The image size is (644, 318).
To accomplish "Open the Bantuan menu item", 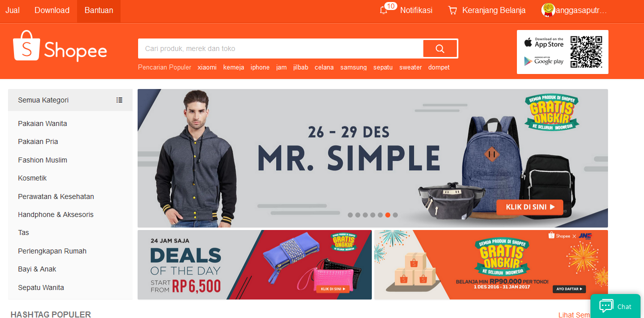I will tap(99, 10).
